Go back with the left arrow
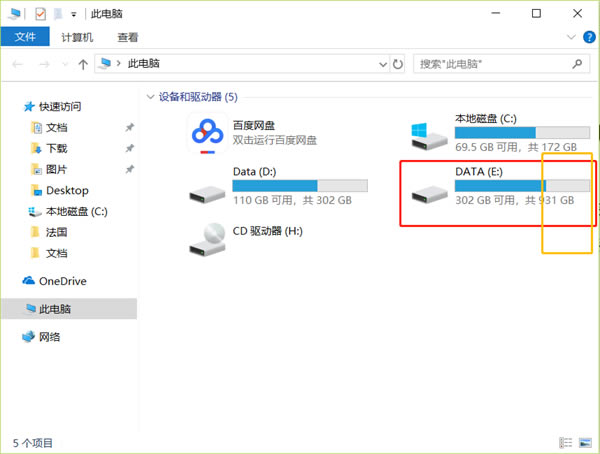 [18, 64]
